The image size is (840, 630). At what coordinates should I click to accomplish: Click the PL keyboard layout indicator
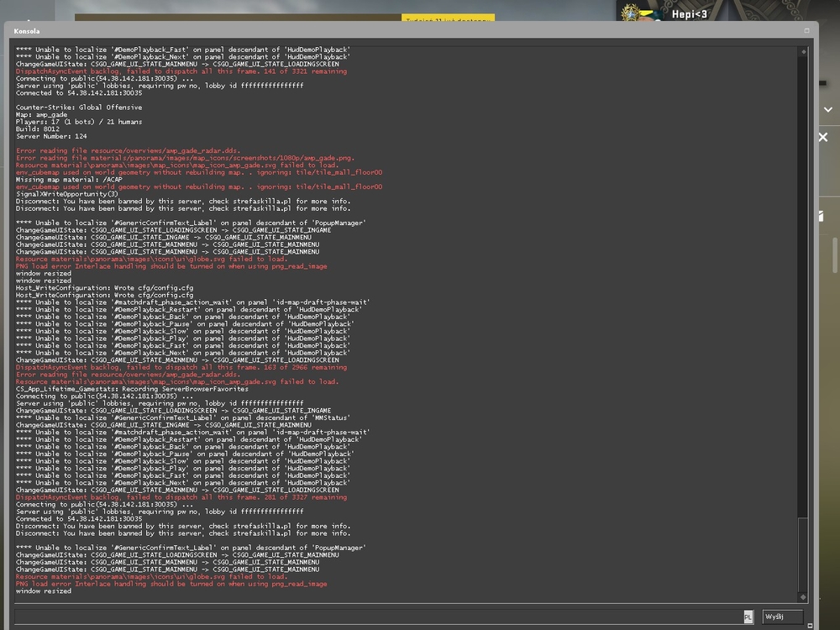(x=748, y=617)
